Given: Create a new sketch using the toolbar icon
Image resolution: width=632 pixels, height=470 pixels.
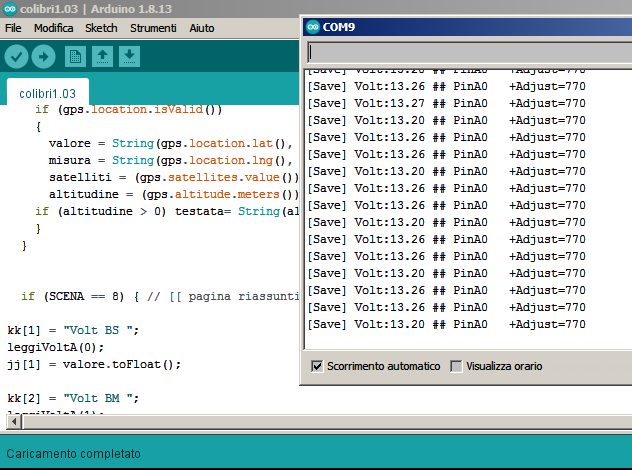Looking at the screenshot, I should (x=75, y=56).
